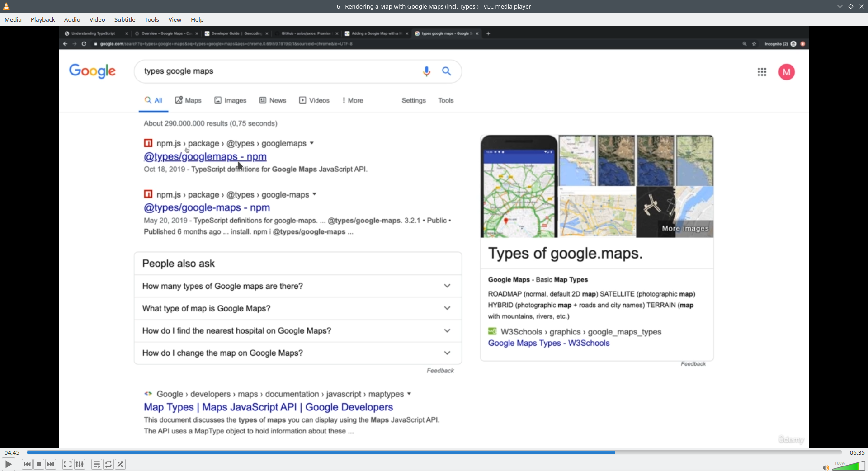Mute audio with speaker icon
The height and width of the screenshot is (471, 868).
[826, 467]
